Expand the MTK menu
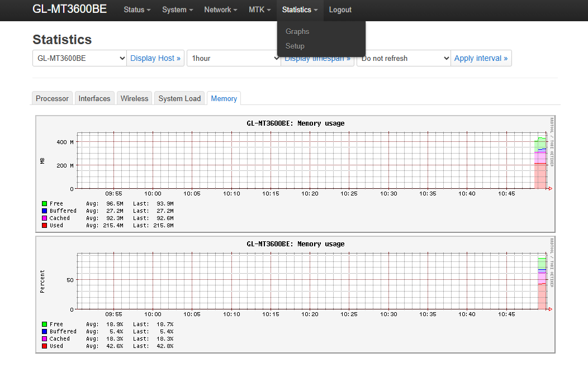The width and height of the screenshot is (588, 377). pyautogui.click(x=259, y=10)
